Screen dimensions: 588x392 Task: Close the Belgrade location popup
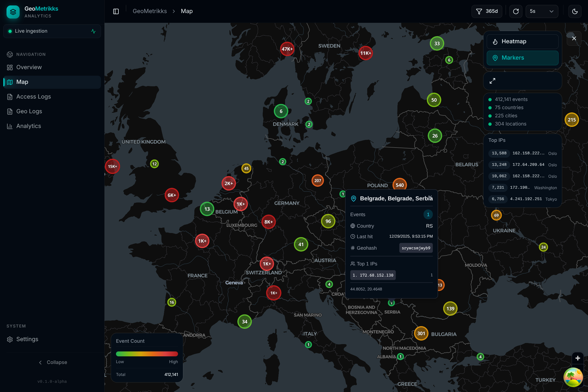[x=430, y=197]
